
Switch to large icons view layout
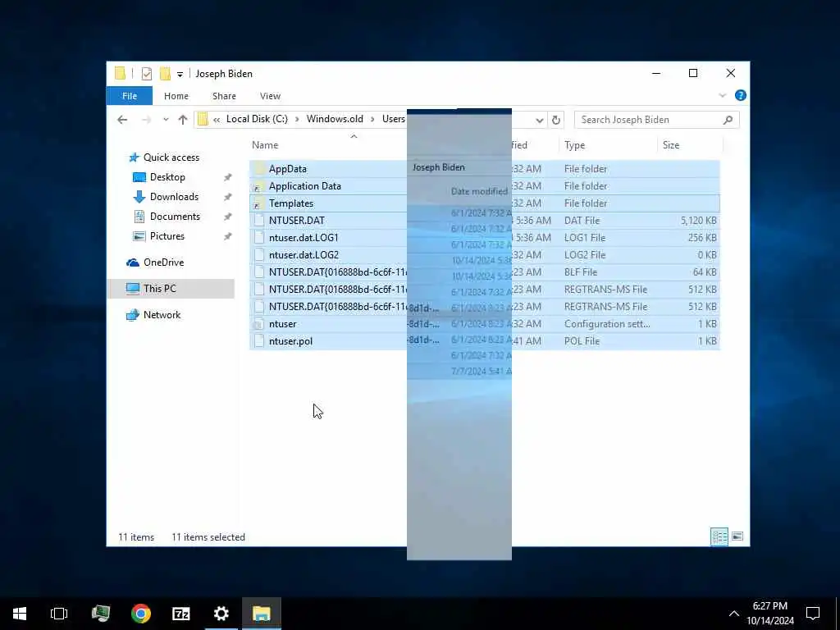point(737,536)
